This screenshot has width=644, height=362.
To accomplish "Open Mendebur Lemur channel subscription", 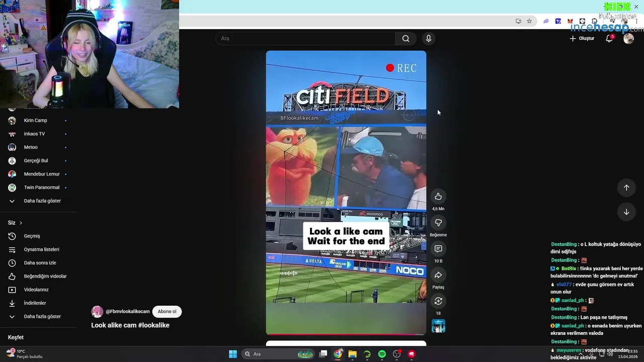I will 38,174.
